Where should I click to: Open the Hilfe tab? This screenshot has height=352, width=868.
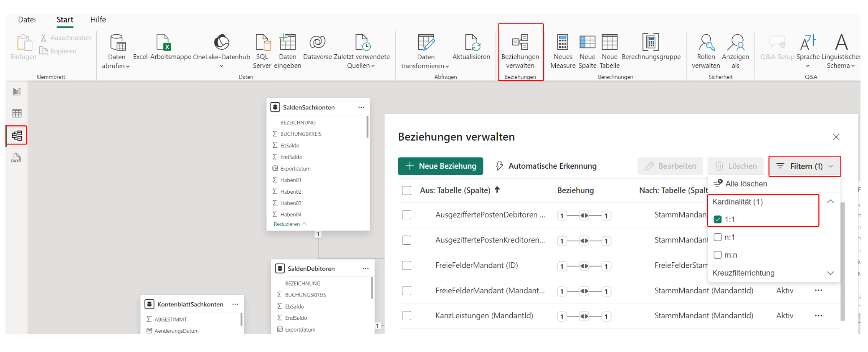pyautogui.click(x=98, y=20)
